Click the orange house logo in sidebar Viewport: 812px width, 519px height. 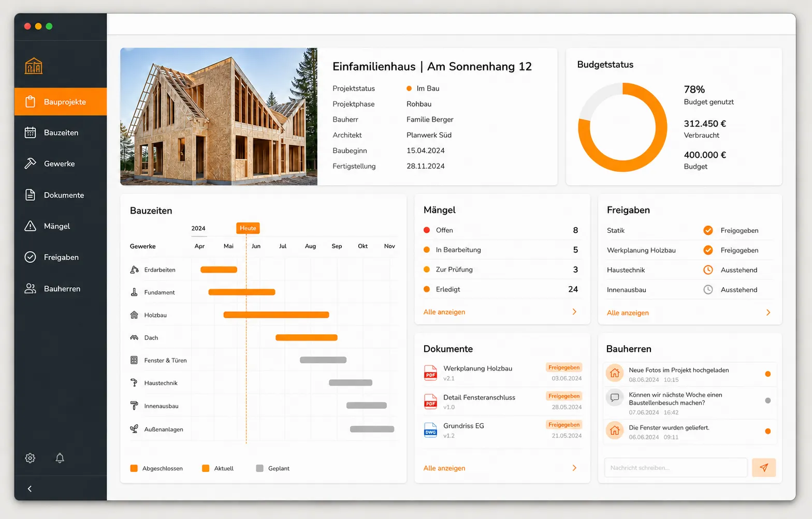[x=34, y=66]
